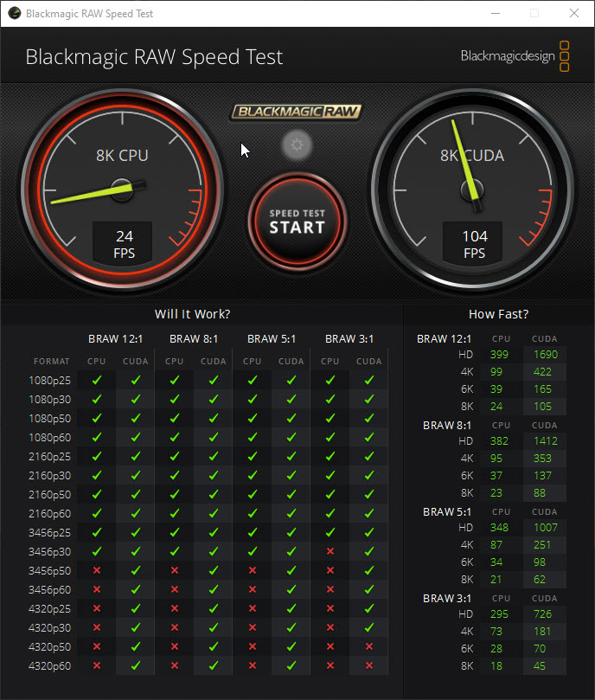595x700 pixels.
Task: Click 1080p60 BRAW 8:1 CUDA checkmark
Action: click(x=214, y=438)
